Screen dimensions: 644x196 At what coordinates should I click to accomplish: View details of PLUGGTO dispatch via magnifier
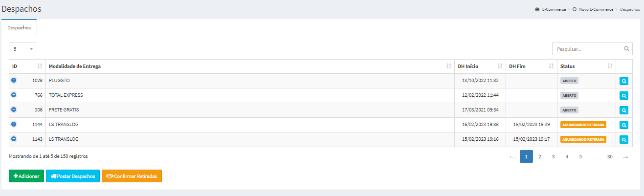[624, 81]
